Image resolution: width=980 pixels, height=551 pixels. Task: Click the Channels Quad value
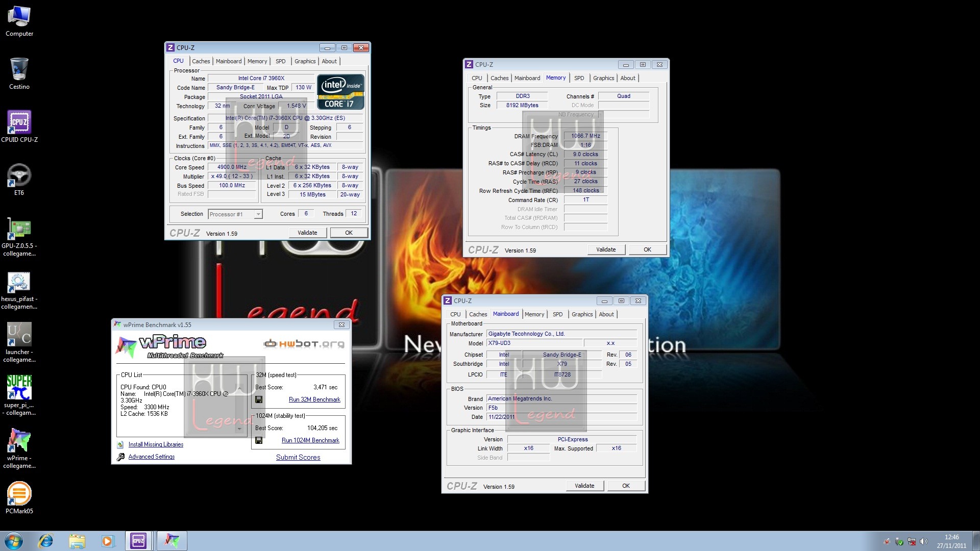(624, 96)
